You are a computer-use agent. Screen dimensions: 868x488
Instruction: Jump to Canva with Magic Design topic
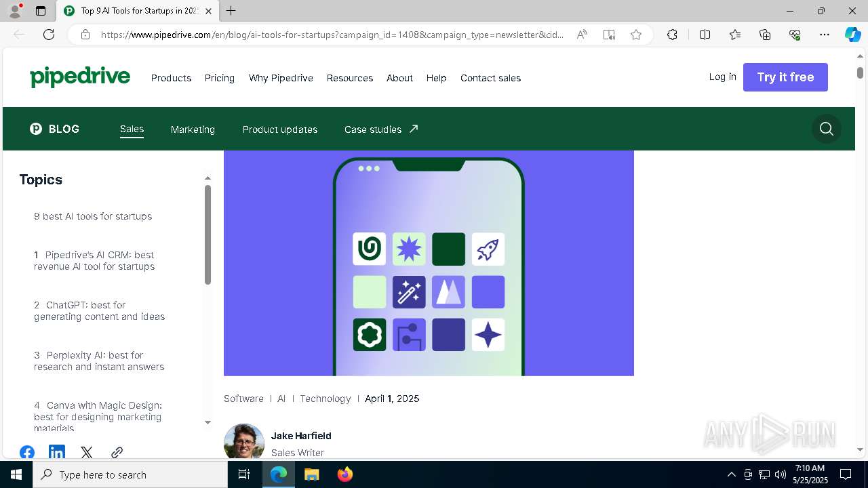(x=98, y=416)
